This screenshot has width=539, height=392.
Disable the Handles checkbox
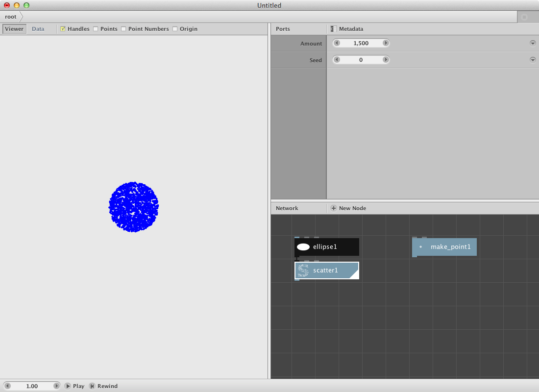63,29
